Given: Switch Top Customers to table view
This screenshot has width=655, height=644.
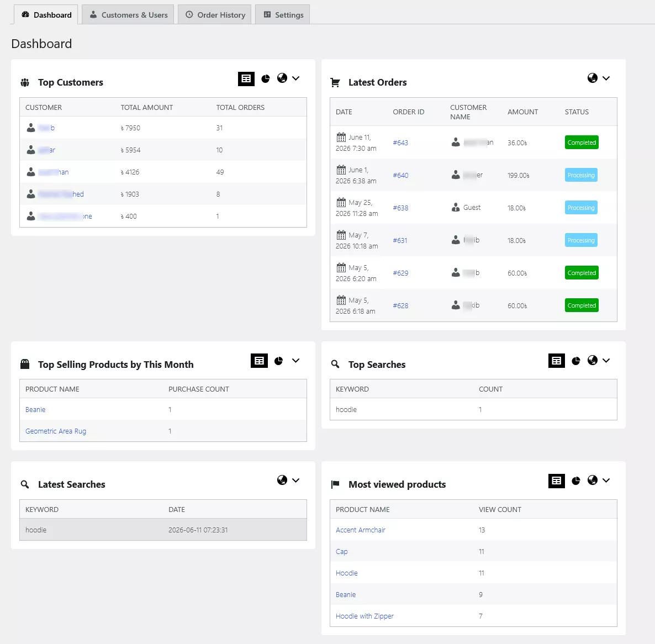Looking at the screenshot, I should point(246,78).
